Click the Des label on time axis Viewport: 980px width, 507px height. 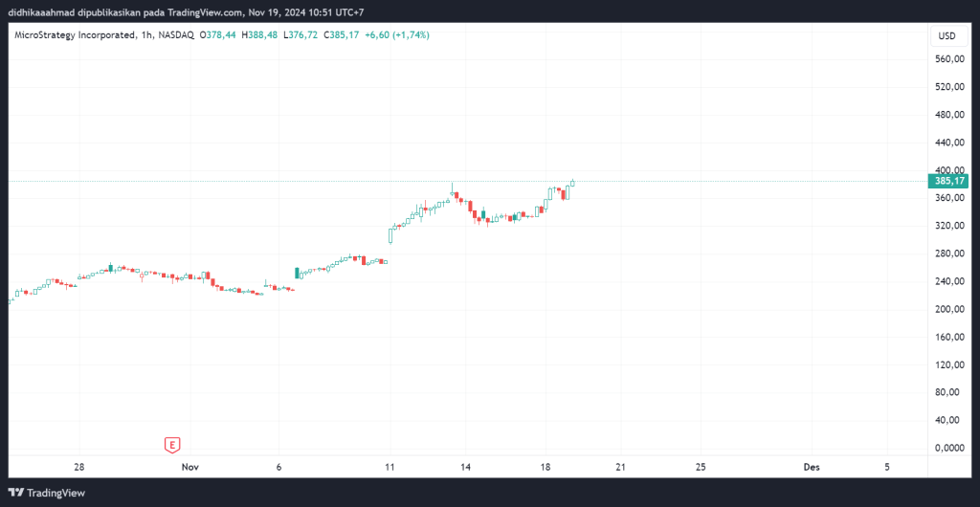tap(812, 468)
